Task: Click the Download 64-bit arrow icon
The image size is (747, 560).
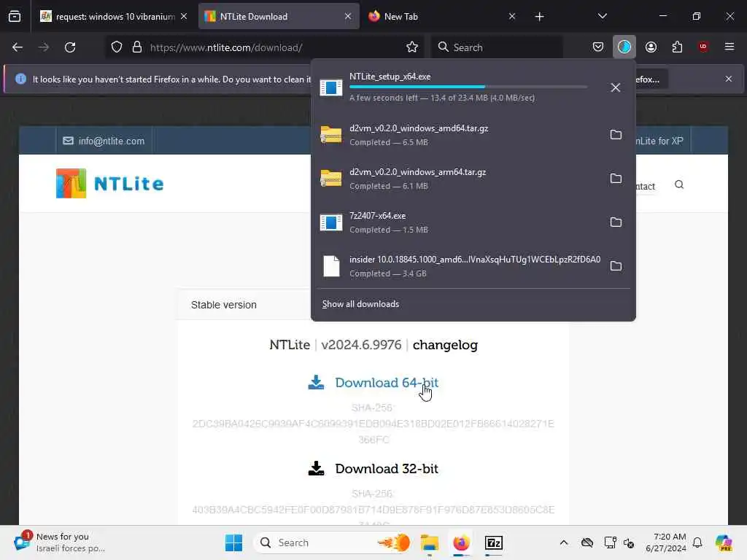Action: 316,382
